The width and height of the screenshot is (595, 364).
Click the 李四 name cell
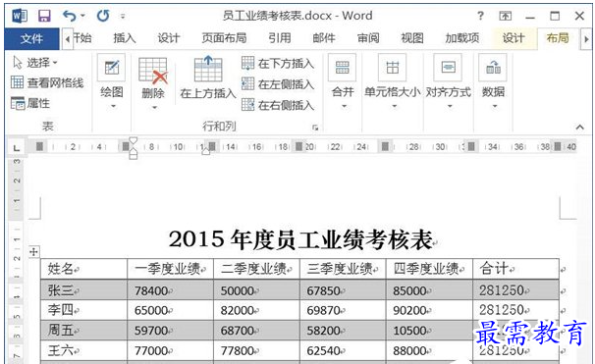(x=83, y=310)
